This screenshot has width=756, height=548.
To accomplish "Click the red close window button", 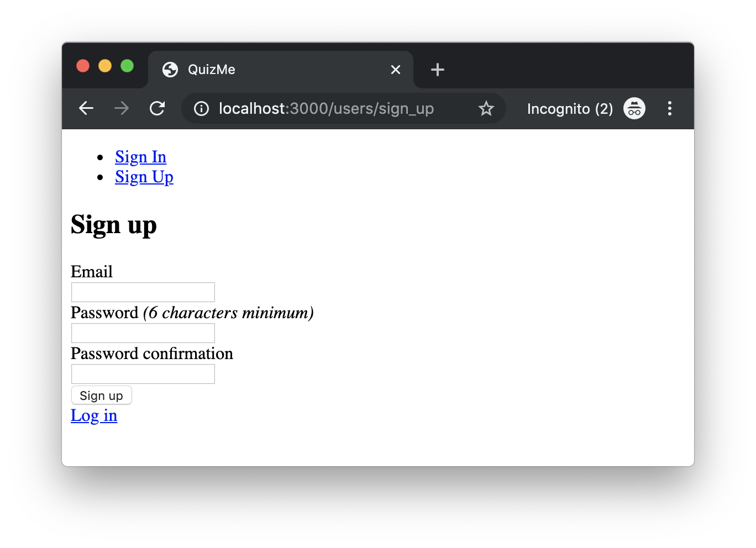I will click(83, 66).
